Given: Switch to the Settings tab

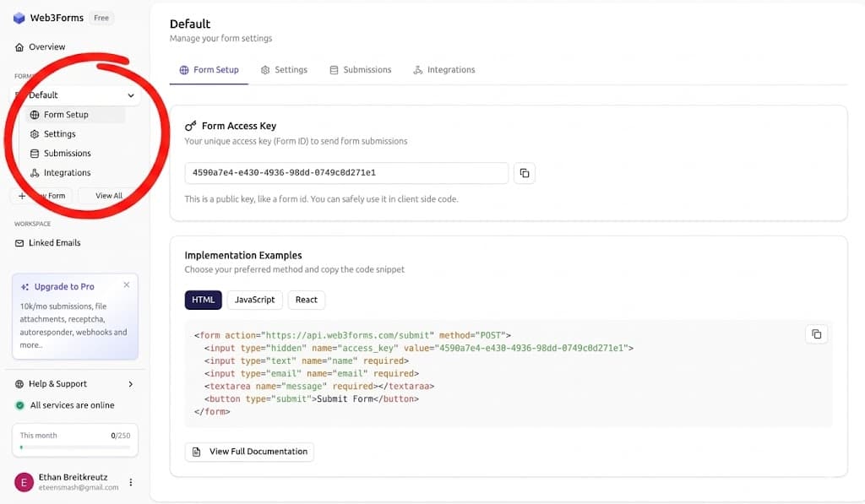Looking at the screenshot, I should click(x=284, y=69).
